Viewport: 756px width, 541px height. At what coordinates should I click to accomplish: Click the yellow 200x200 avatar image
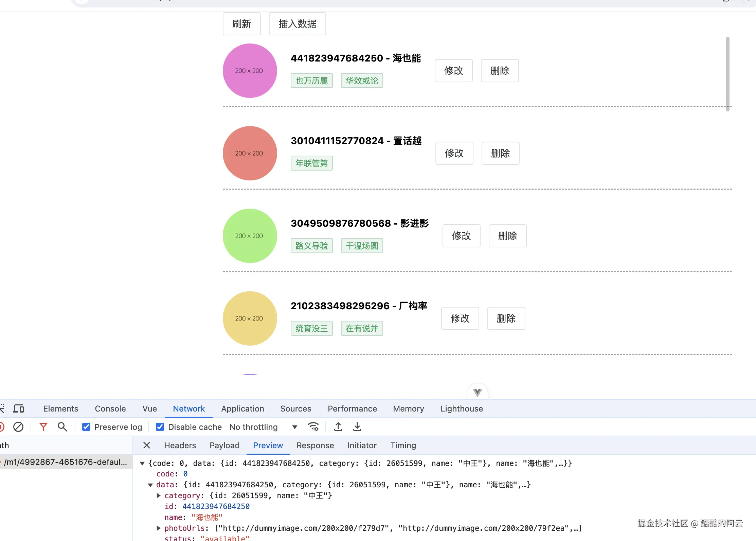(250, 318)
